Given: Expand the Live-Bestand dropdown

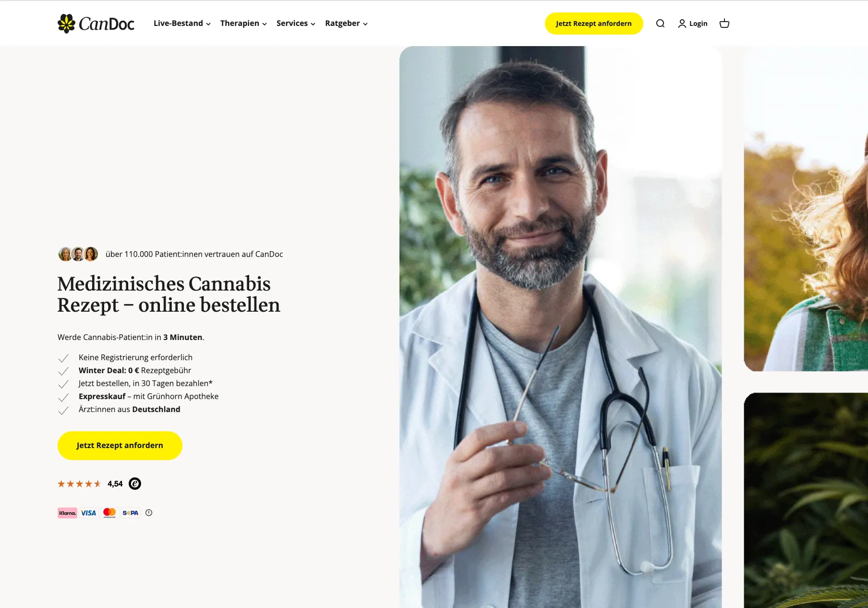Looking at the screenshot, I should tap(182, 24).
